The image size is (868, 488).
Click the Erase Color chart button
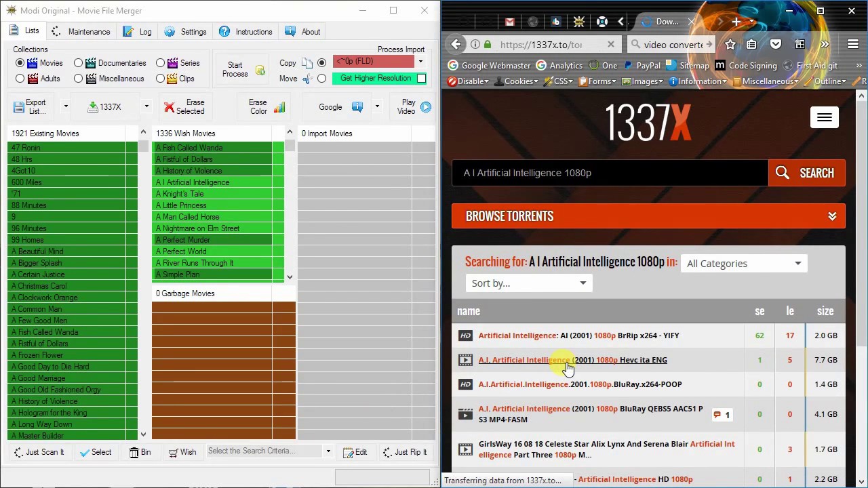point(267,107)
